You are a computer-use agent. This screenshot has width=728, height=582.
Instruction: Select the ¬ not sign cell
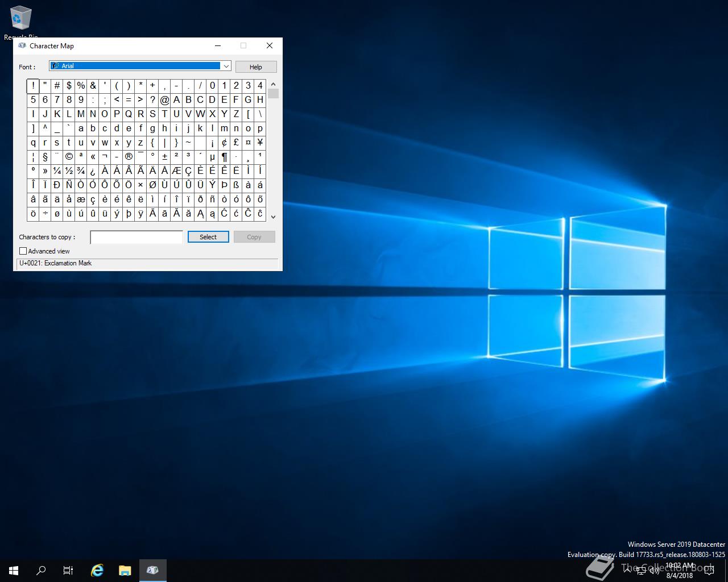(x=105, y=157)
